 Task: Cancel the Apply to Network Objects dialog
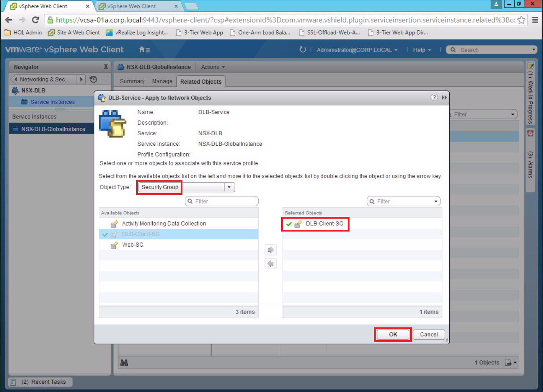(429, 335)
